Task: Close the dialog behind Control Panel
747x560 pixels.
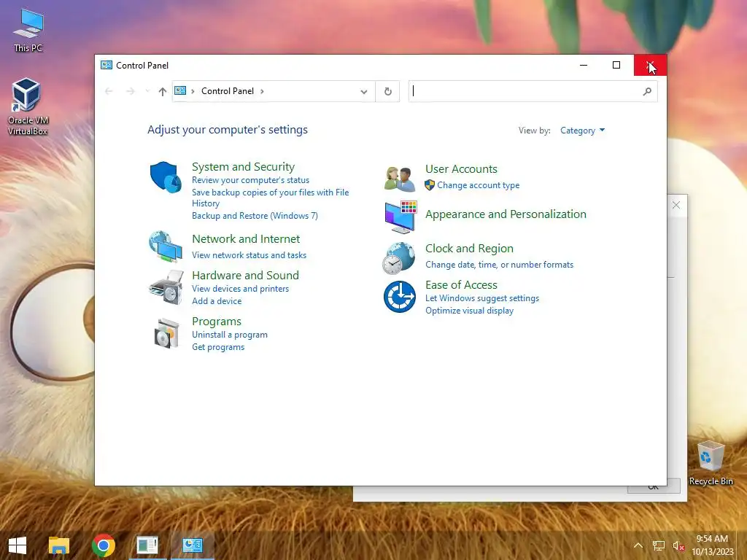Action: (x=676, y=205)
